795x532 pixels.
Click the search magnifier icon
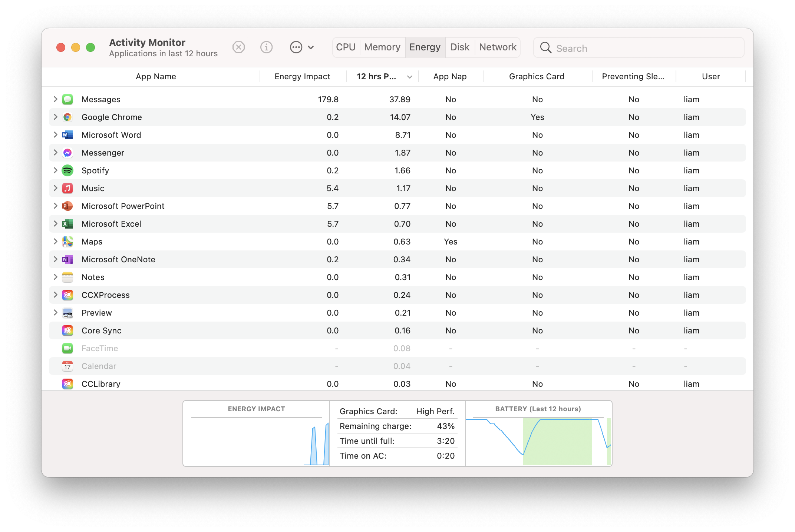click(545, 48)
